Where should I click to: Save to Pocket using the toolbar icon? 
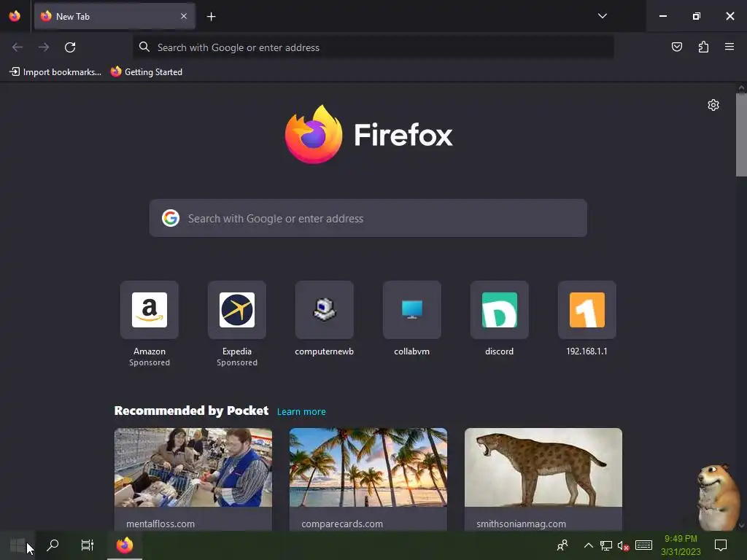pos(676,47)
